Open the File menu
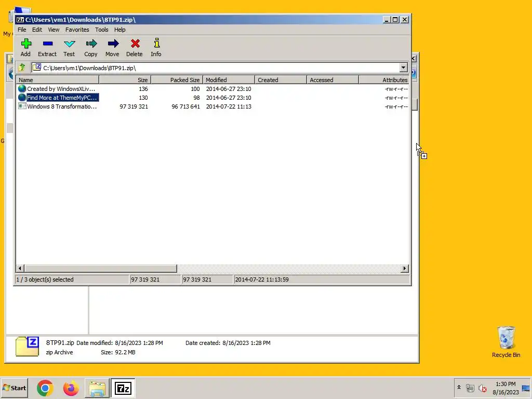The height and width of the screenshot is (399, 532). (22, 30)
